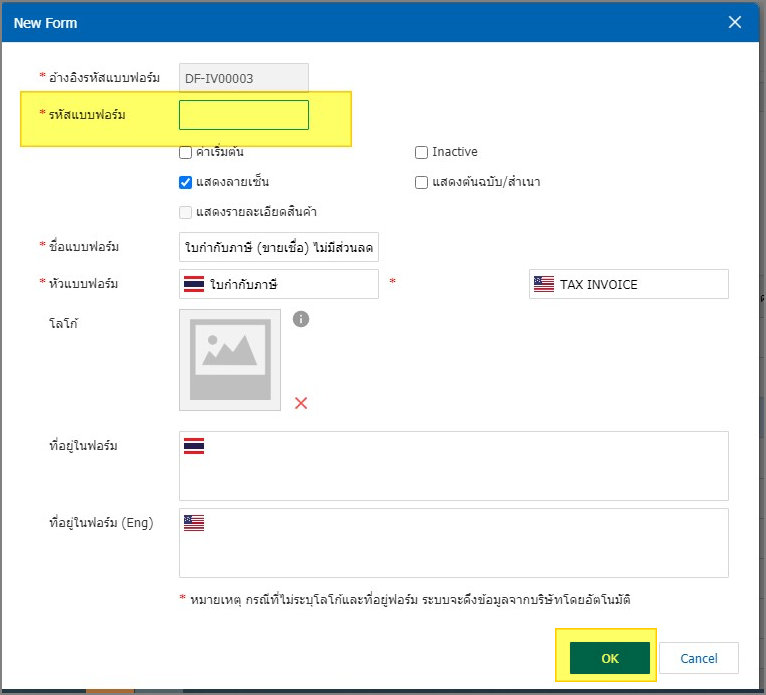Screen dimensions: 766x695
Task: Click Thai flag in form address box
Action: coord(194,446)
